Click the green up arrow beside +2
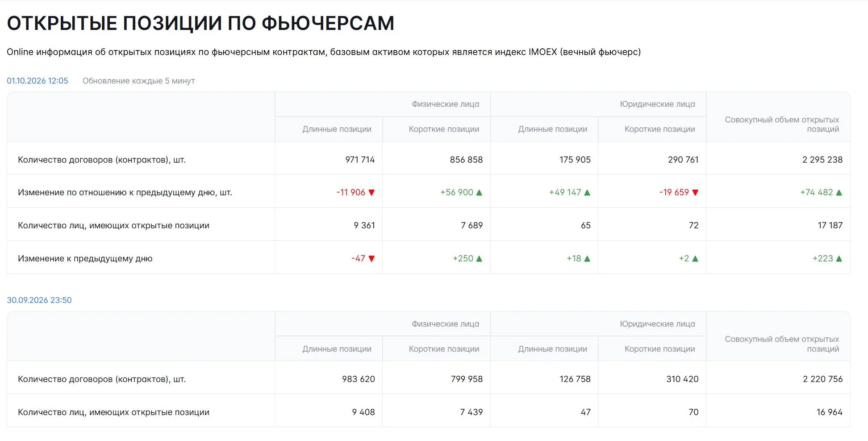Screen dimensions: 868x441 [x=695, y=259]
